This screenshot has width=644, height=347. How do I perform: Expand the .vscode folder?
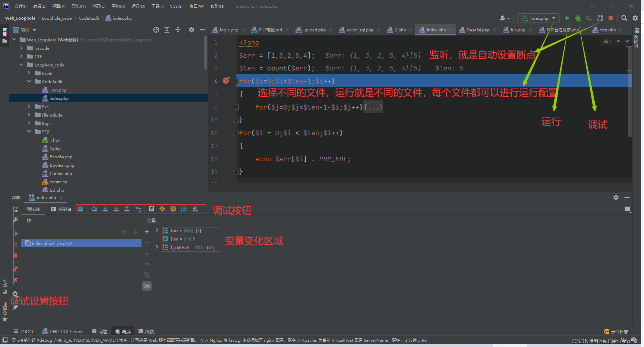22,48
